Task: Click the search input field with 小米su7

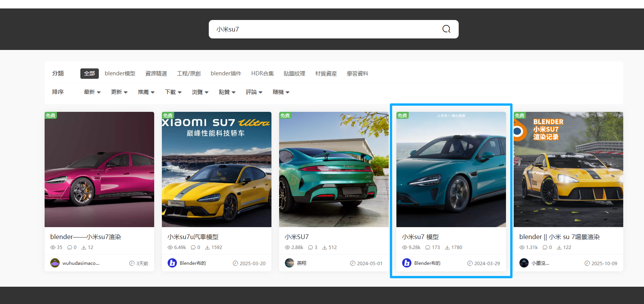Action: [x=323, y=29]
